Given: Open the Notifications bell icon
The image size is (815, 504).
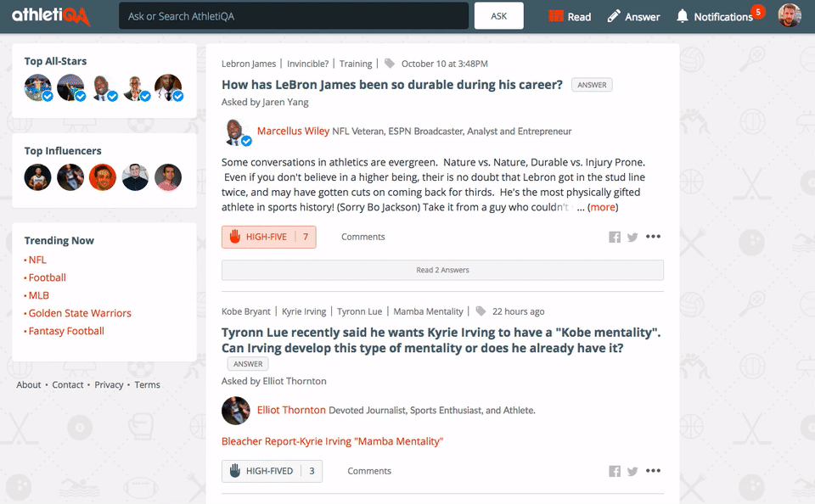Looking at the screenshot, I should (x=682, y=16).
